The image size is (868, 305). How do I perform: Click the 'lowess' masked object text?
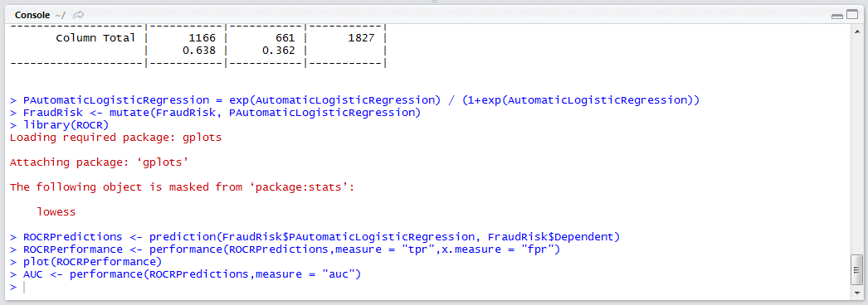point(56,211)
